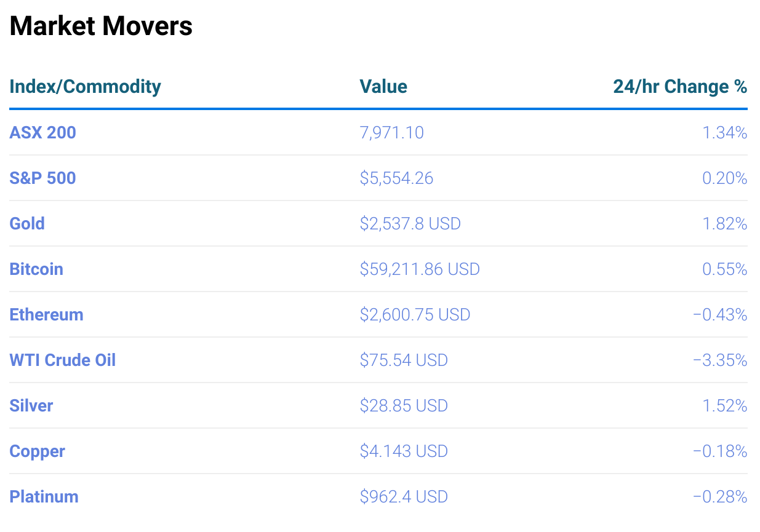This screenshot has width=760, height=532.
Task: Click WTI Crude Oil's −3.35% change
Action: pos(720,360)
